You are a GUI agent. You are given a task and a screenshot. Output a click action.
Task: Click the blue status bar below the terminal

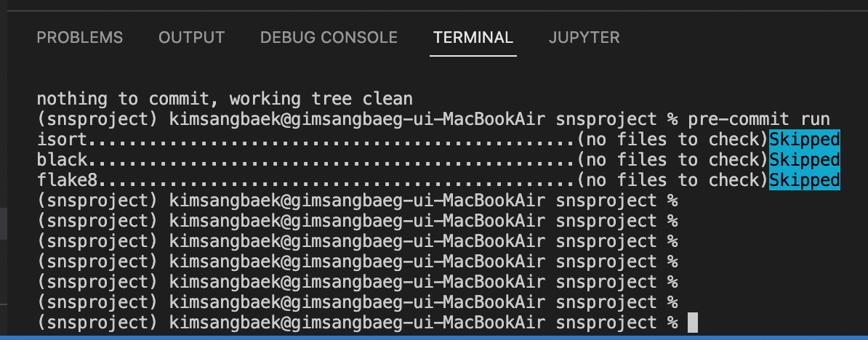pos(434,336)
